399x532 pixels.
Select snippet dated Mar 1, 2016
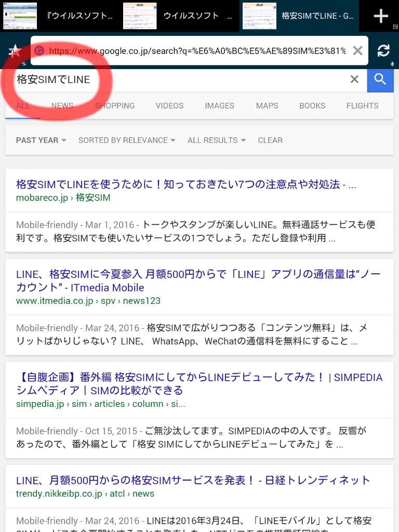[x=195, y=231]
